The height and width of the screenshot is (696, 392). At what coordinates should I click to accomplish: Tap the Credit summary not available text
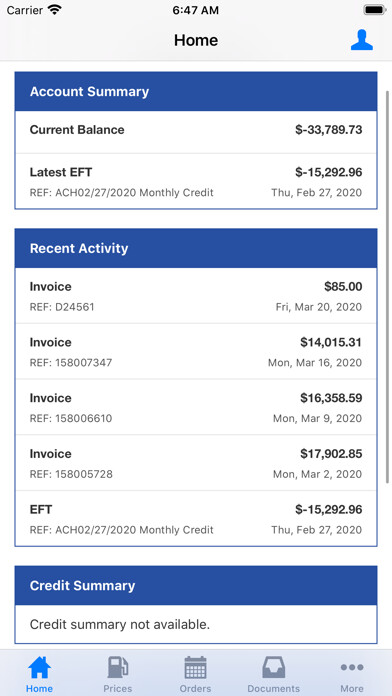pyautogui.click(x=119, y=625)
